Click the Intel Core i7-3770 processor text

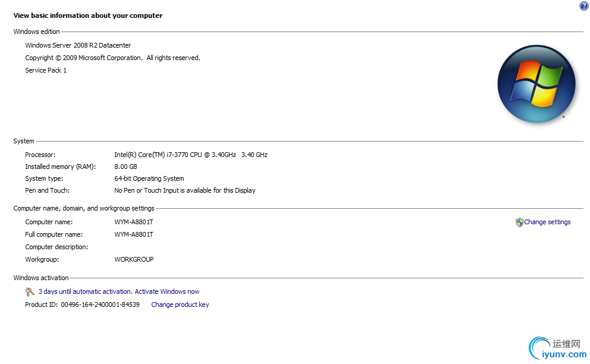pyautogui.click(x=190, y=155)
